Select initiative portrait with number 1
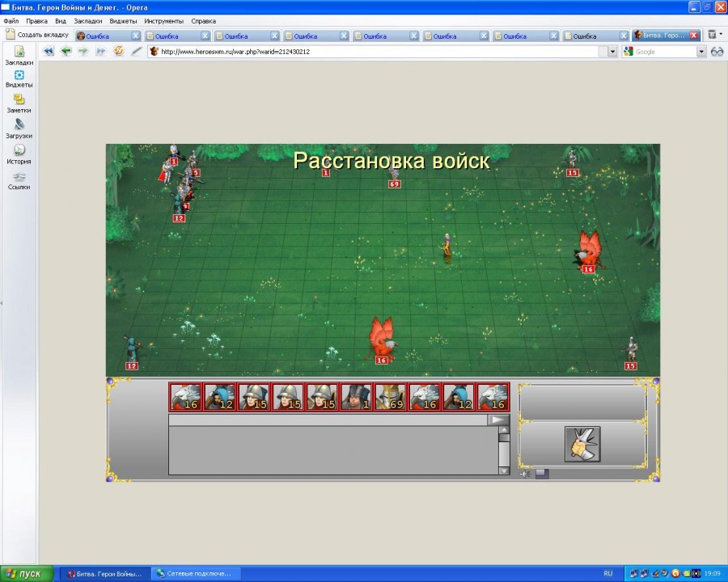This screenshot has height=582, width=728. [x=356, y=397]
